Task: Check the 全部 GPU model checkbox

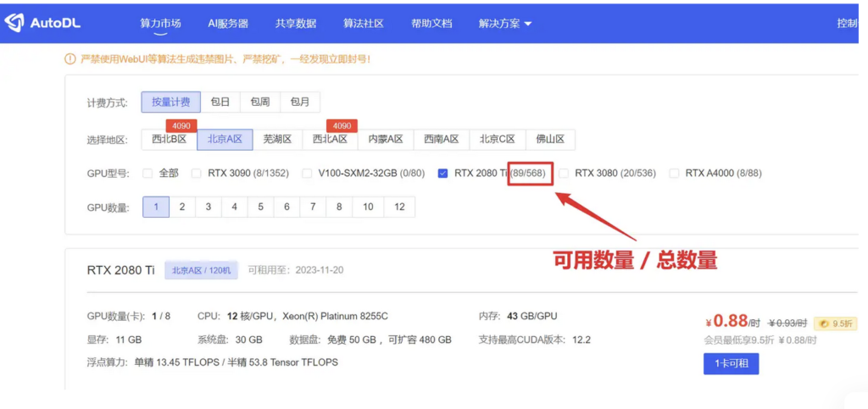Action: coord(147,173)
